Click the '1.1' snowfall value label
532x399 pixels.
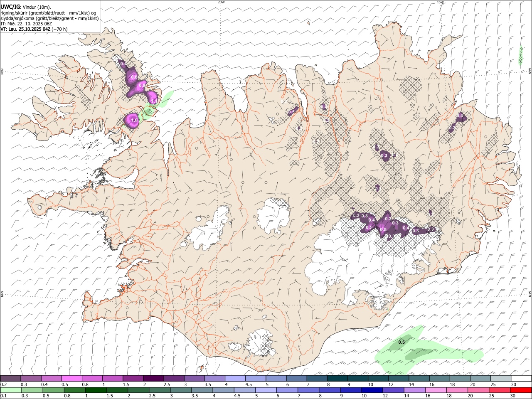coord(154,101)
